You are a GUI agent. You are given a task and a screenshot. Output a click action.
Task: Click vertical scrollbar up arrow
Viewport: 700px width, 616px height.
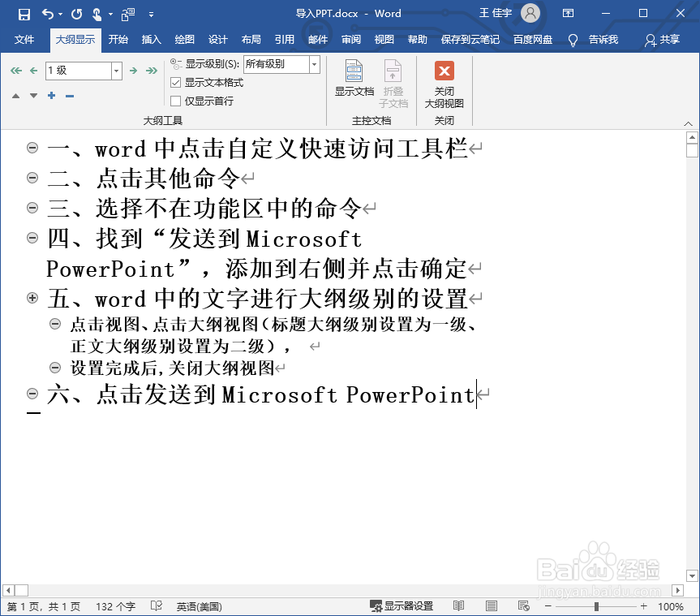tap(692, 137)
